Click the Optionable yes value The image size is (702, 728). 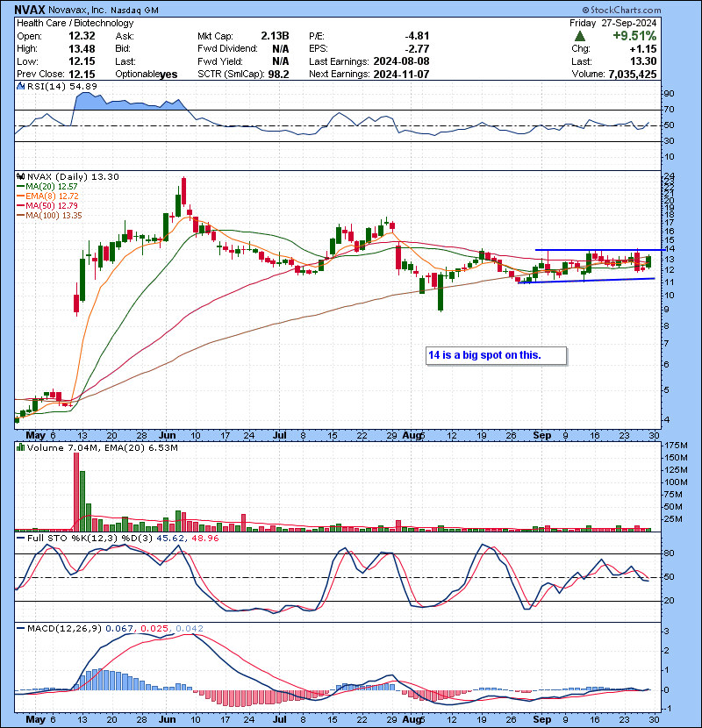coord(168,75)
